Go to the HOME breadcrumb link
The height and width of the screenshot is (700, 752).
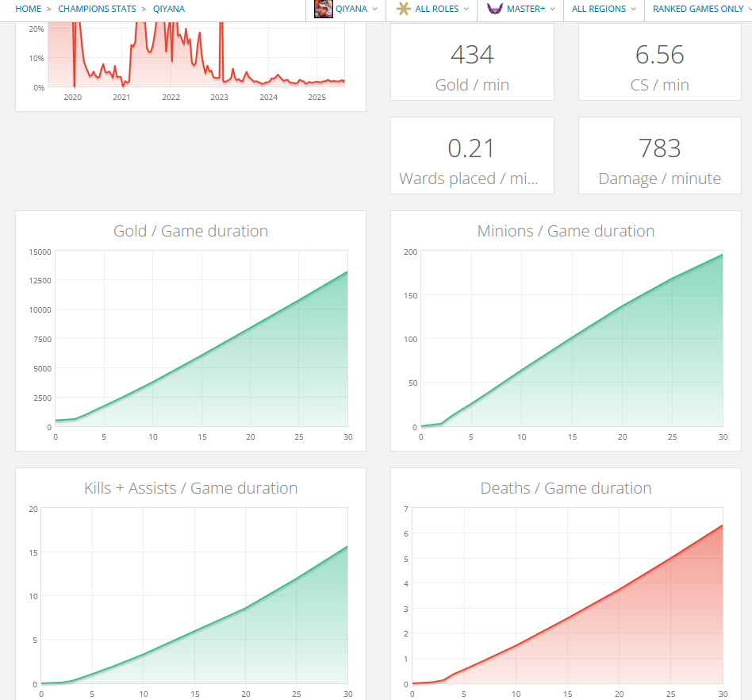point(29,9)
